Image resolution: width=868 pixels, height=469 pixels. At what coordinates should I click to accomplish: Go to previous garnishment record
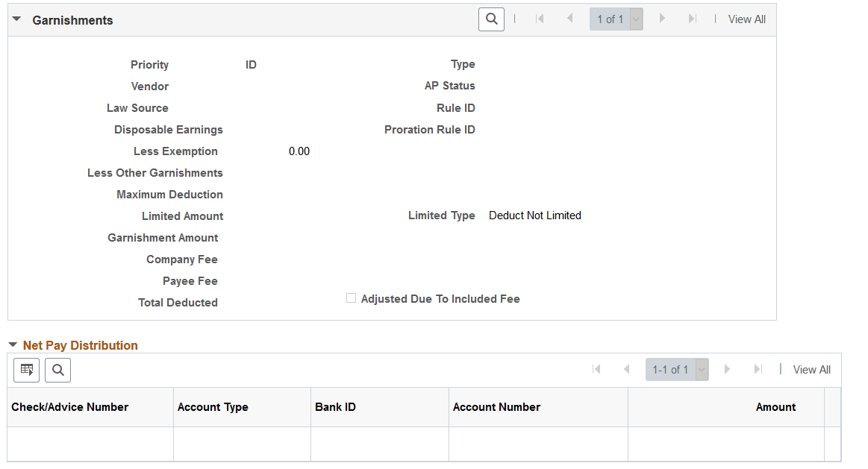pos(570,19)
